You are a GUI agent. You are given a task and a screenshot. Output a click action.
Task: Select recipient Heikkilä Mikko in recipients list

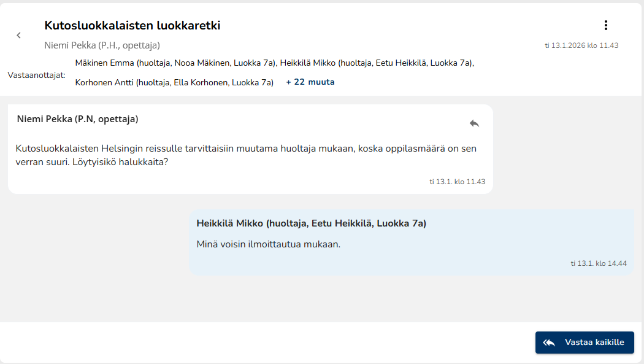pyautogui.click(x=377, y=63)
